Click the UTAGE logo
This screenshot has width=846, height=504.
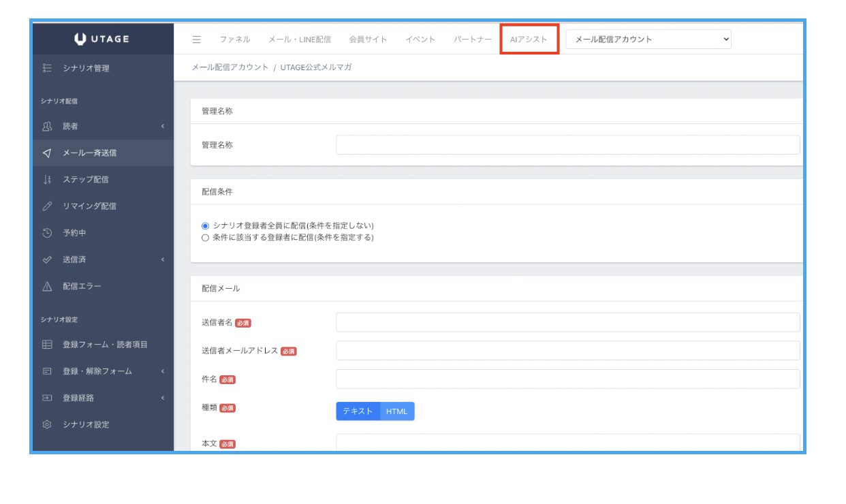point(101,40)
